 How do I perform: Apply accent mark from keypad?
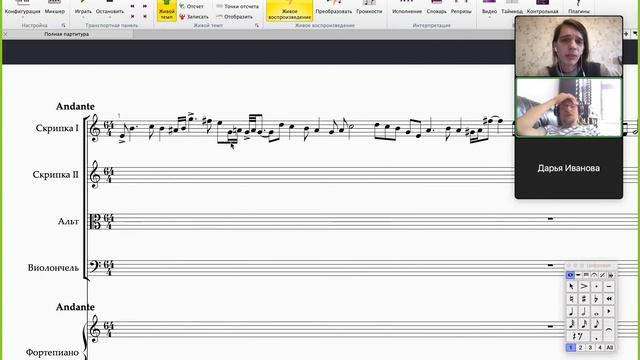tap(584, 286)
